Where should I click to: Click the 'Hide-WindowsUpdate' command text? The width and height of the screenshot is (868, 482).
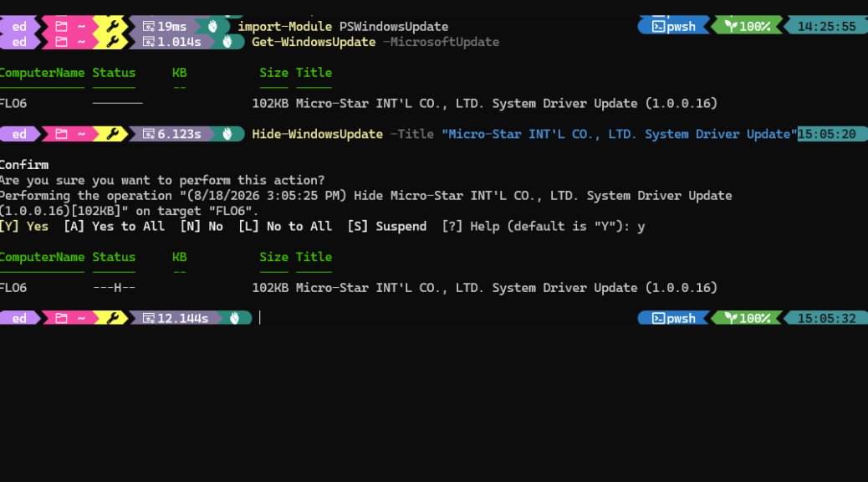317,134
